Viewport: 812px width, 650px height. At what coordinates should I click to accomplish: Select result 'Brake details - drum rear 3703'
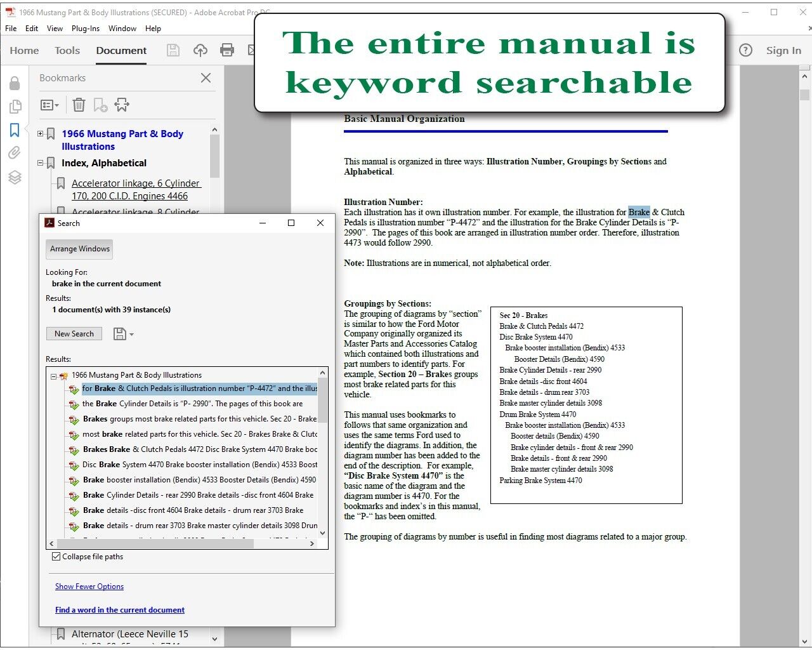(x=200, y=526)
